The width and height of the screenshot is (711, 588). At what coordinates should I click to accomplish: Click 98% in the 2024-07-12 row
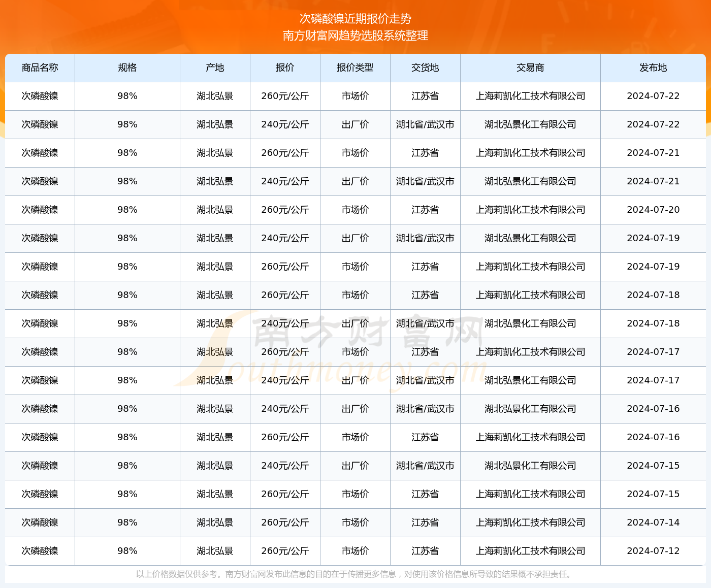(127, 551)
